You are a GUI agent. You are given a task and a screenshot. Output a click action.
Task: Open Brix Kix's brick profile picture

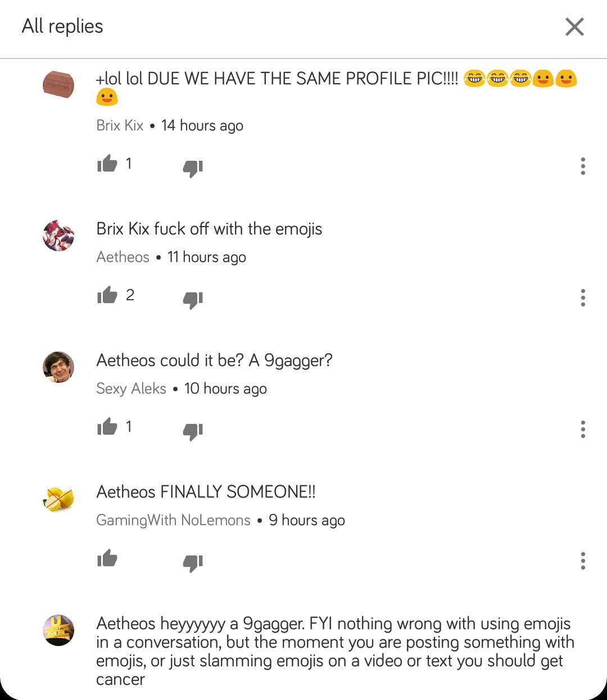point(58,85)
